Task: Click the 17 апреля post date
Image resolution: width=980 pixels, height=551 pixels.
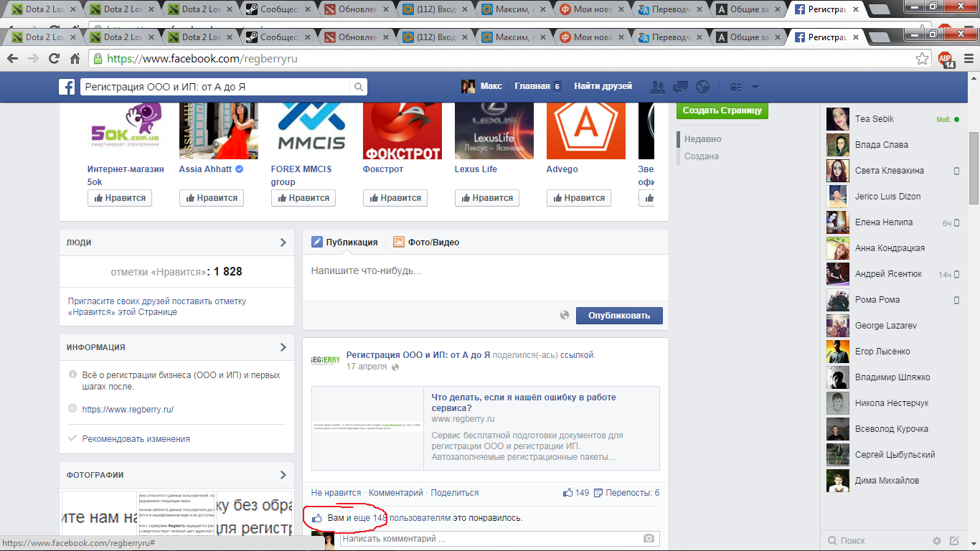Action: pyautogui.click(x=367, y=367)
